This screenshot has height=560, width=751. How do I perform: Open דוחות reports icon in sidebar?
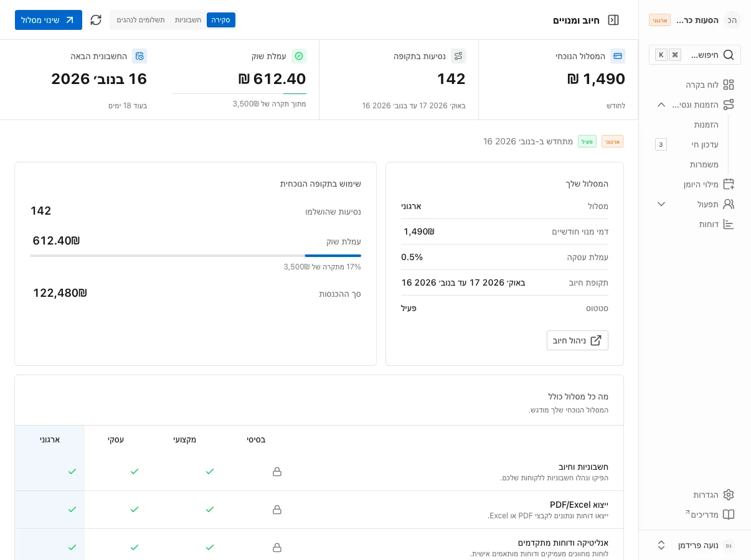tap(729, 224)
